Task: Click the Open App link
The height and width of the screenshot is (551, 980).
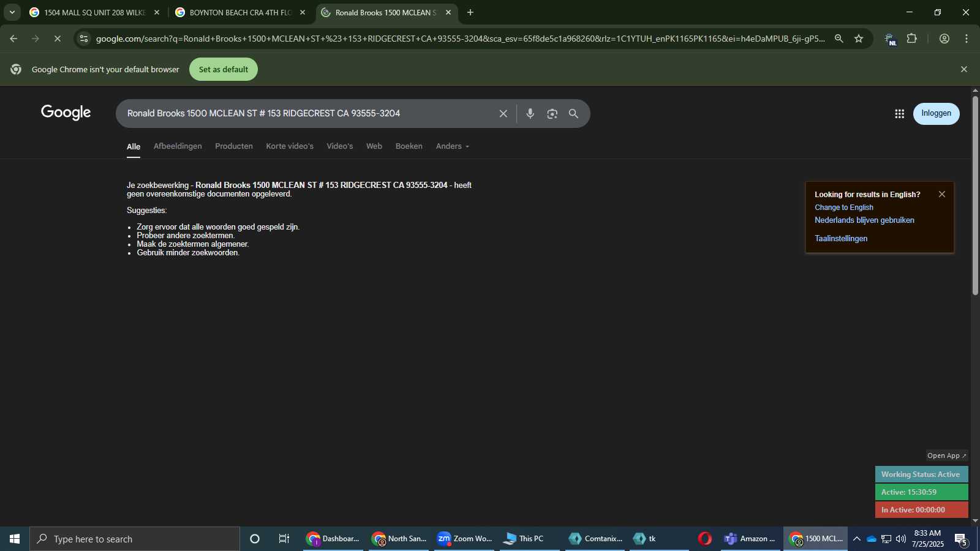Action: point(947,455)
